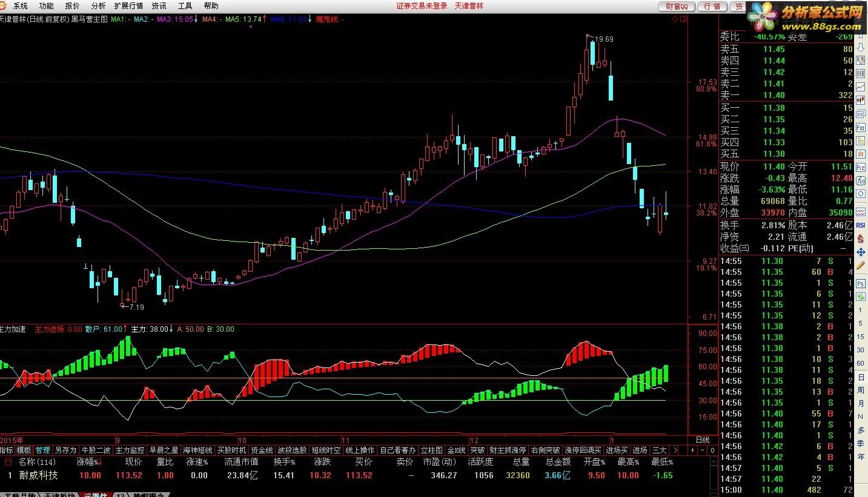
Task: Open the Fiz icon in right sidebar
Action: tap(861, 167)
